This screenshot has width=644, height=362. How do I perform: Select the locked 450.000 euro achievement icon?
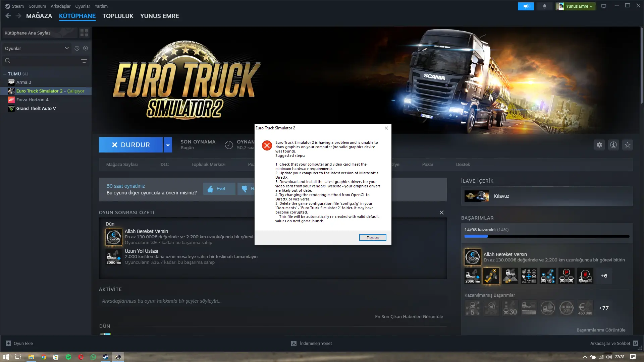585,308
